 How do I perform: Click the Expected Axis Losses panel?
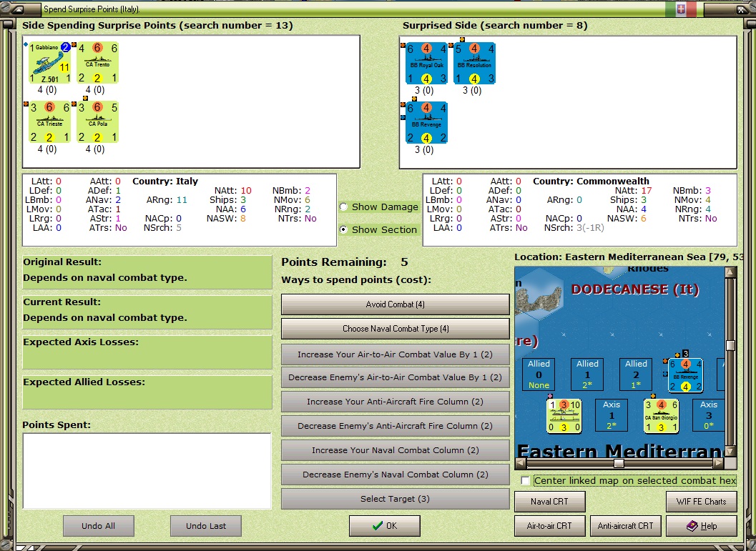click(147, 352)
